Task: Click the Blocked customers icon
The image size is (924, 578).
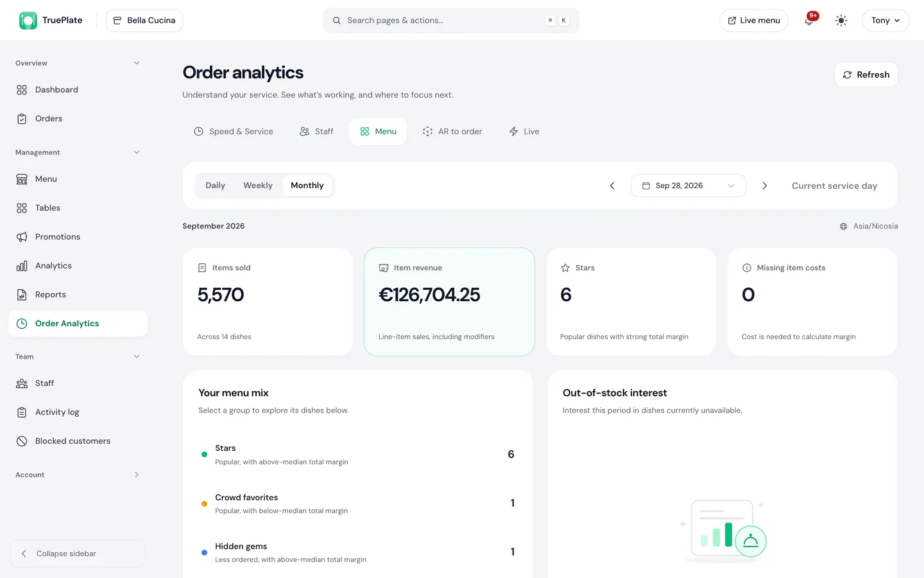Action: [22, 441]
